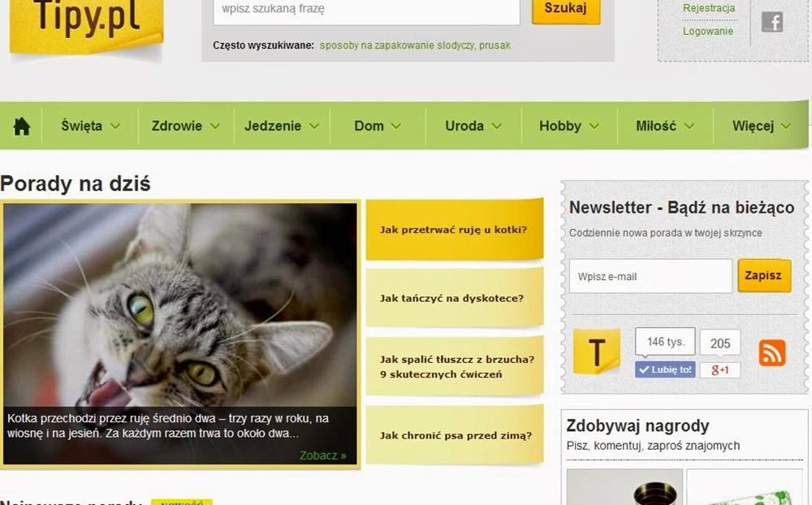Open the Zdrowie menu item
812x505 pixels.
click(x=186, y=126)
